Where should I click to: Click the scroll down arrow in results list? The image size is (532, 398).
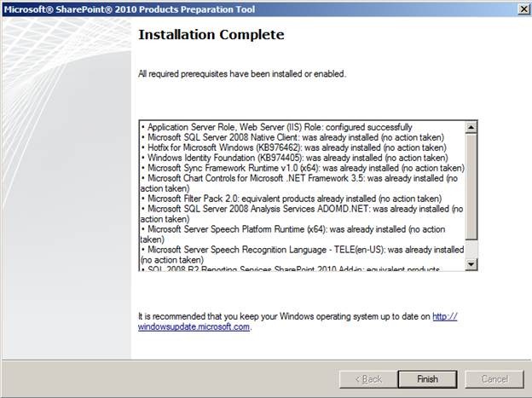pyautogui.click(x=471, y=264)
